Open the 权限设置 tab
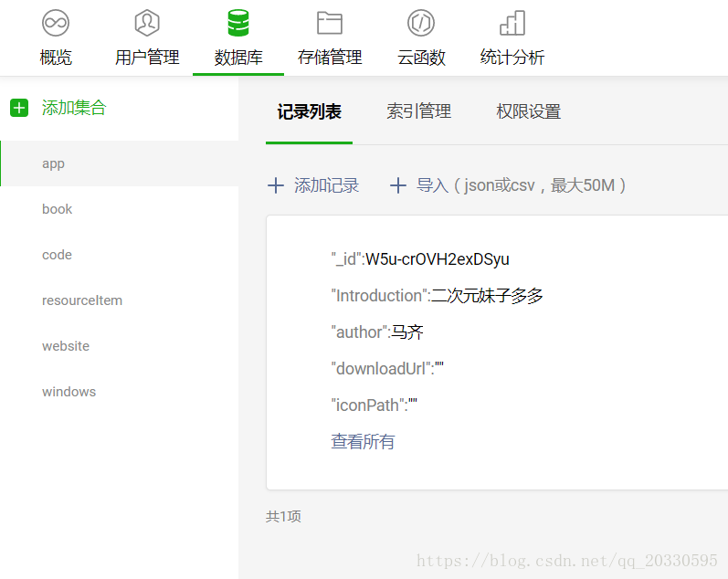This screenshot has width=728, height=579. click(x=528, y=111)
